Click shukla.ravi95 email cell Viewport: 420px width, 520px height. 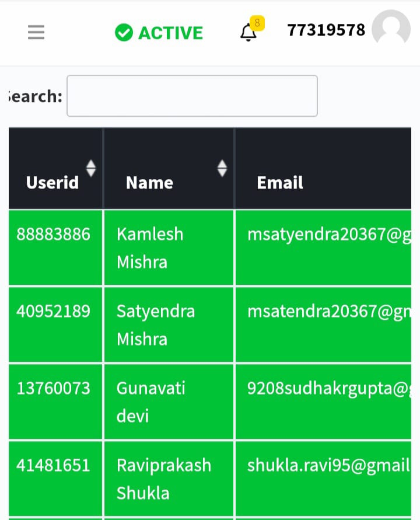point(323,478)
